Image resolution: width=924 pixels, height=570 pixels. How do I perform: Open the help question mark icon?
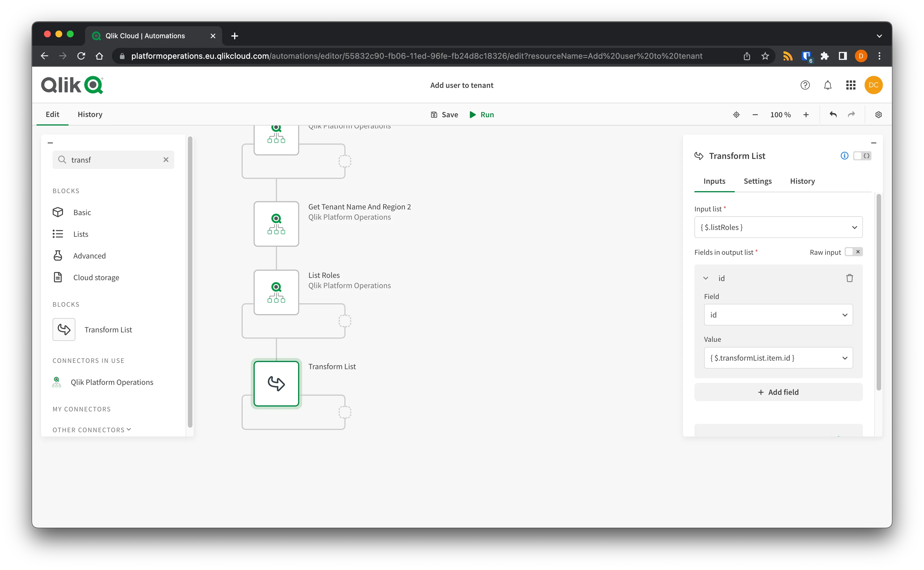[x=806, y=85]
